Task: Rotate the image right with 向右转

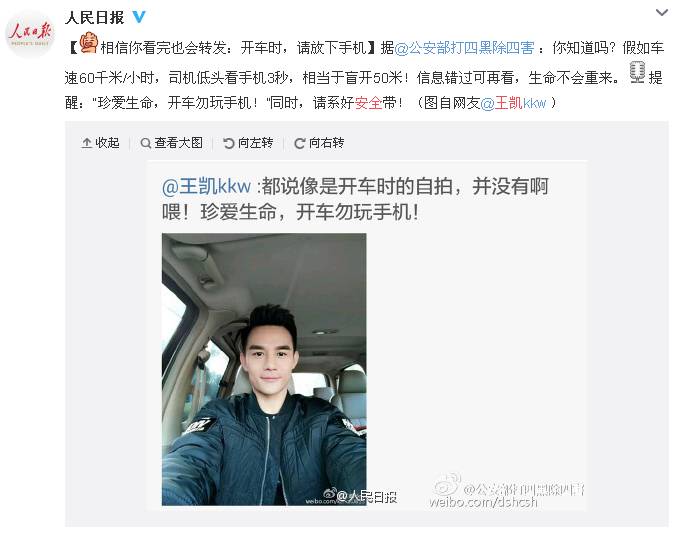Action: 319,143
